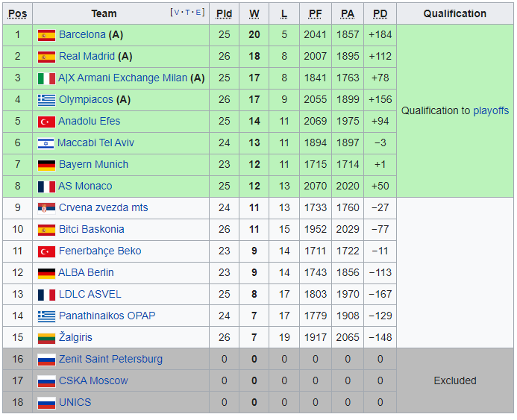Click the Greek flag beside Olympiacos
The width and height of the screenshot is (517, 420).
click(x=46, y=100)
